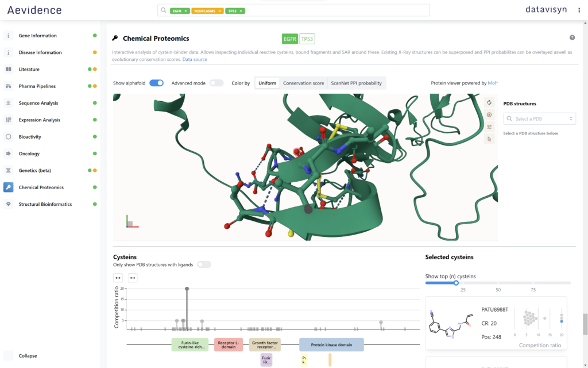Screen dimensions: 588x368
Task: Remove the NEOPLASMS tag from the search
Action: (219, 11)
